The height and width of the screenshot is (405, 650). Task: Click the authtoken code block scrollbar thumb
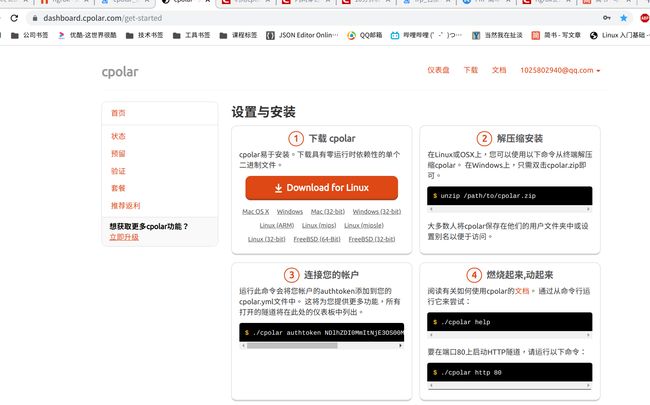(x=292, y=346)
